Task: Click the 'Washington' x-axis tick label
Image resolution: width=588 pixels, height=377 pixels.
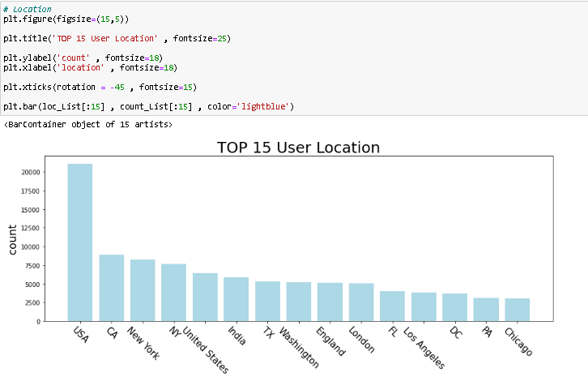Action: coord(299,347)
